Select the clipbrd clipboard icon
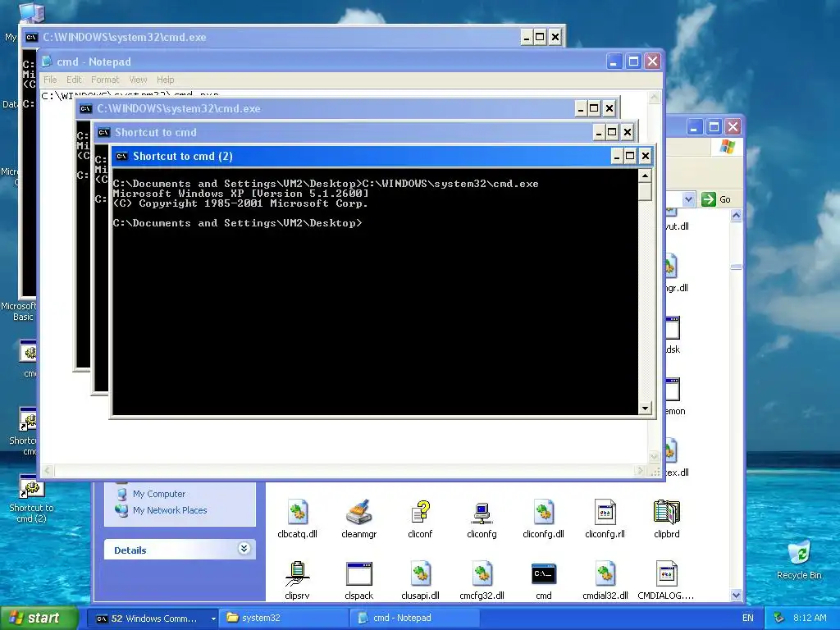This screenshot has height=630, width=840. click(x=666, y=512)
